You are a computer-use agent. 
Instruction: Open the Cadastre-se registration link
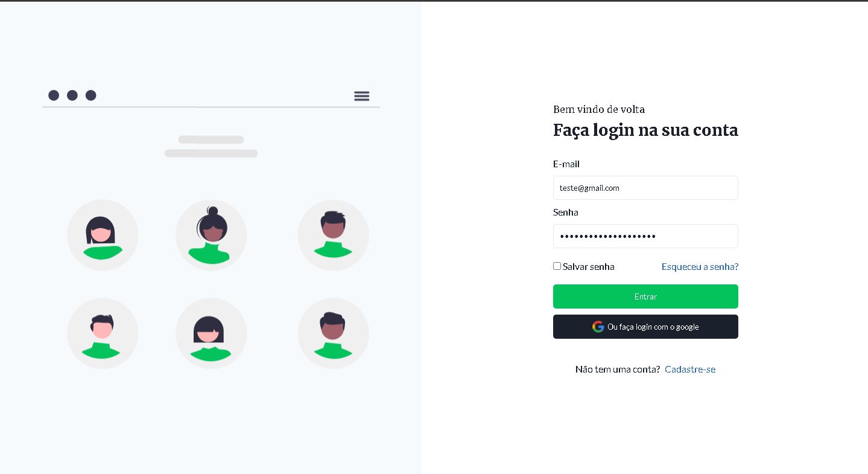689,369
